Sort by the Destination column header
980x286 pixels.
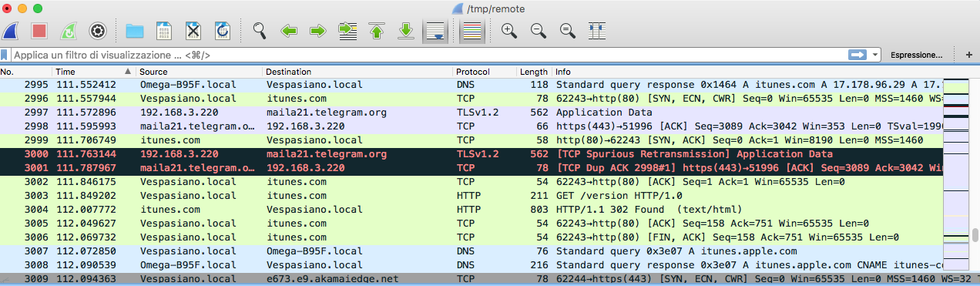[x=358, y=72]
